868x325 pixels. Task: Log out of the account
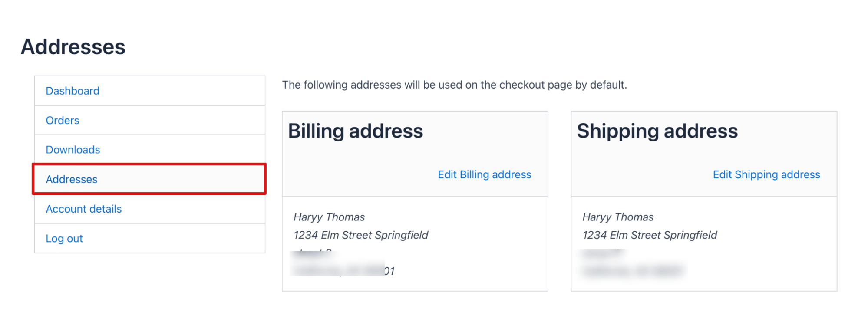64,238
